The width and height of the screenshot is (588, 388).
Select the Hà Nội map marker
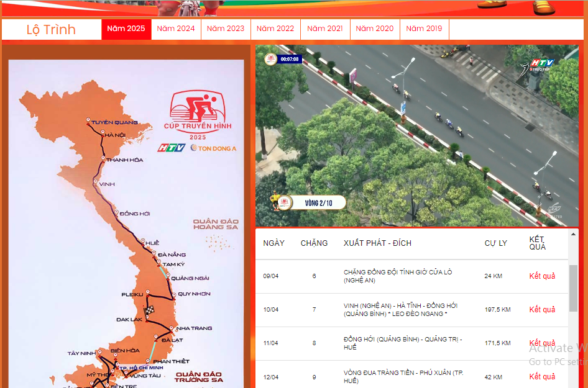coord(103,132)
